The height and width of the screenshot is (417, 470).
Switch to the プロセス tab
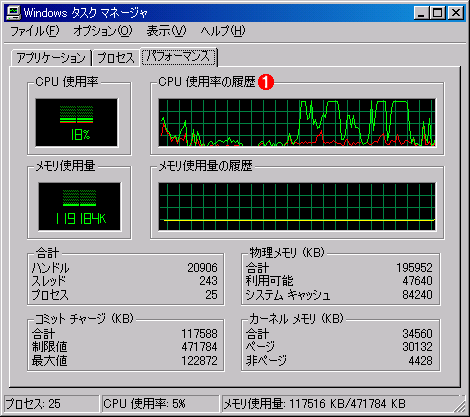tap(116, 58)
